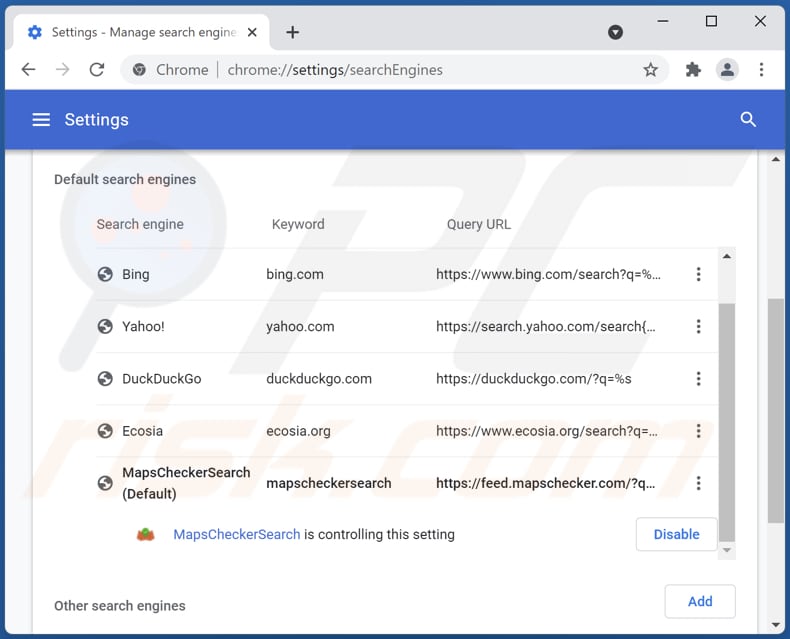Bookmark this page with the star icon

click(x=650, y=70)
